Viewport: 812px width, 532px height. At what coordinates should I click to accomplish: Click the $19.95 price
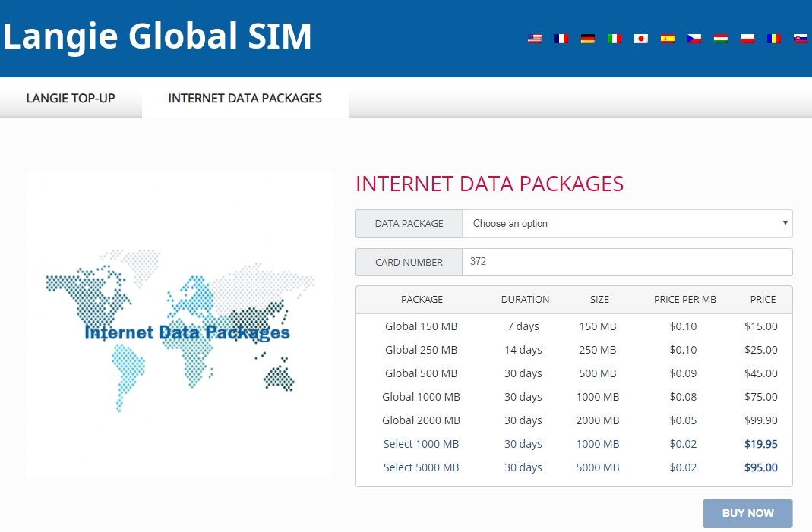coord(761,444)
